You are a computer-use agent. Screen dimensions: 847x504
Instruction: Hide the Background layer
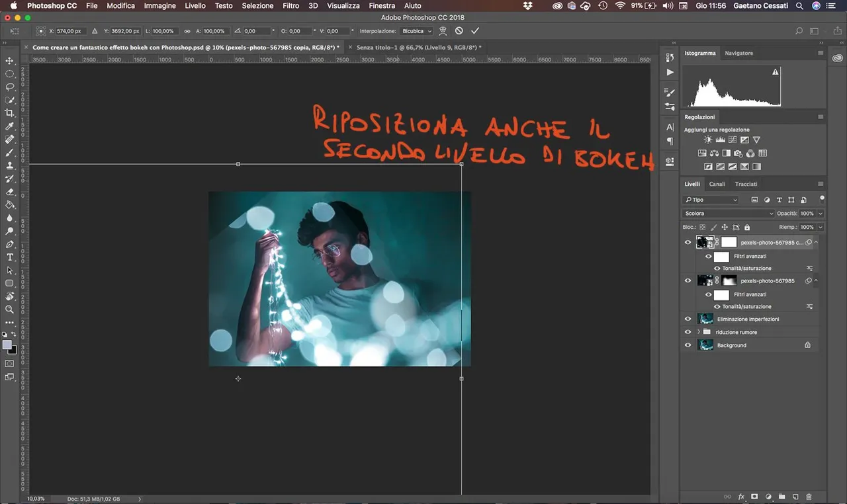688,345
